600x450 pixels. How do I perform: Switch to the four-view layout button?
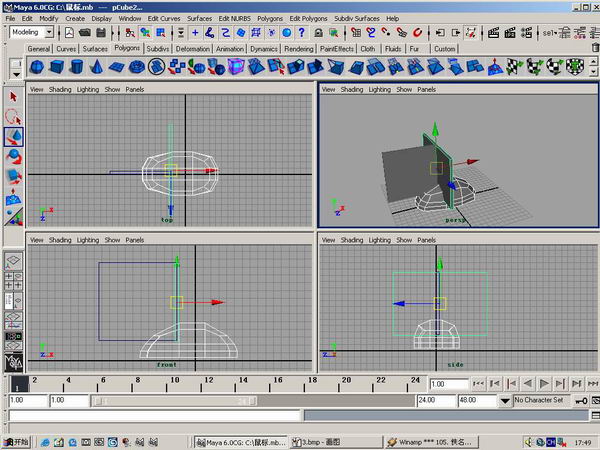click(13, 280)
